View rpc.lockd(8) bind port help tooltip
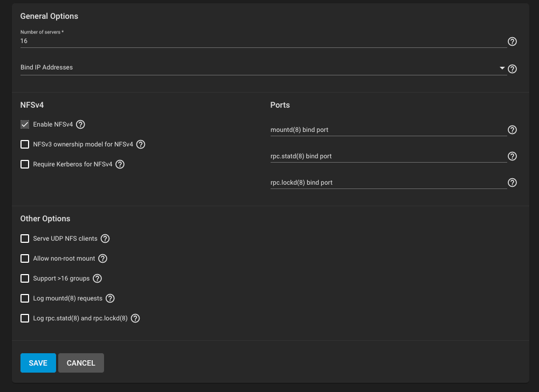This screenshot has height=392, width=539. click(x=512, y=183)
